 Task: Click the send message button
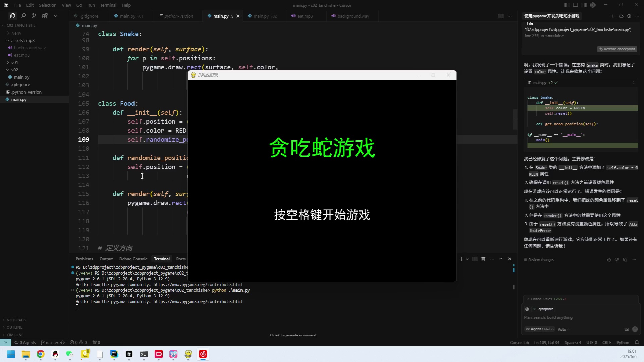pos(635,329)
